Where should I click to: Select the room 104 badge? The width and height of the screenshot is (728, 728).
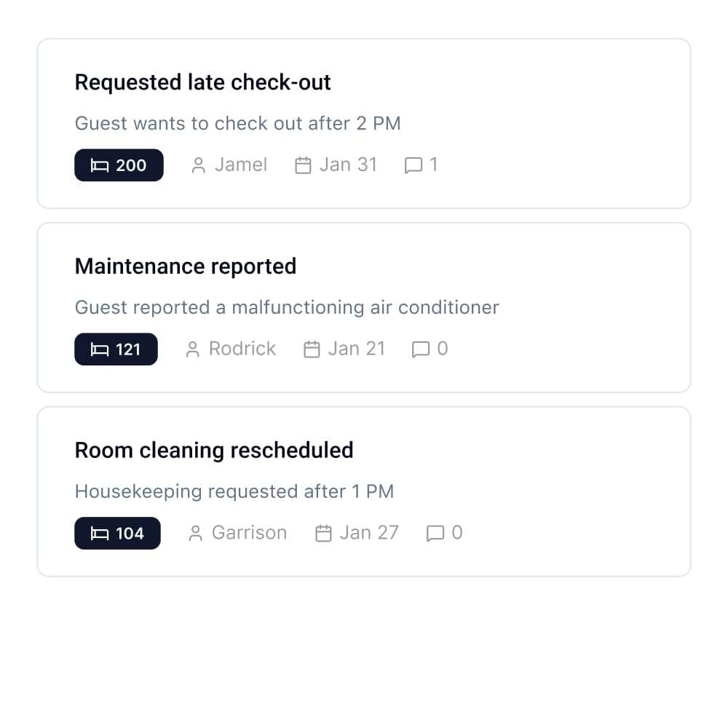117,533
